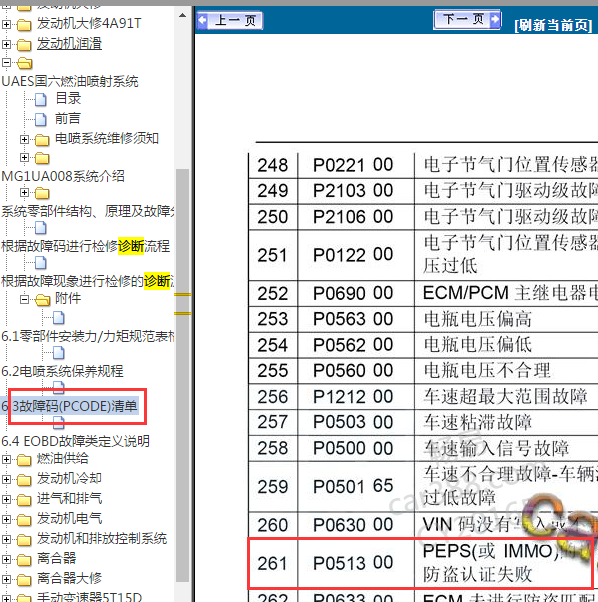Click the page icon above 根据故障码进行检修
Viewport: 598px width, 602px height.
coord(41,228)
